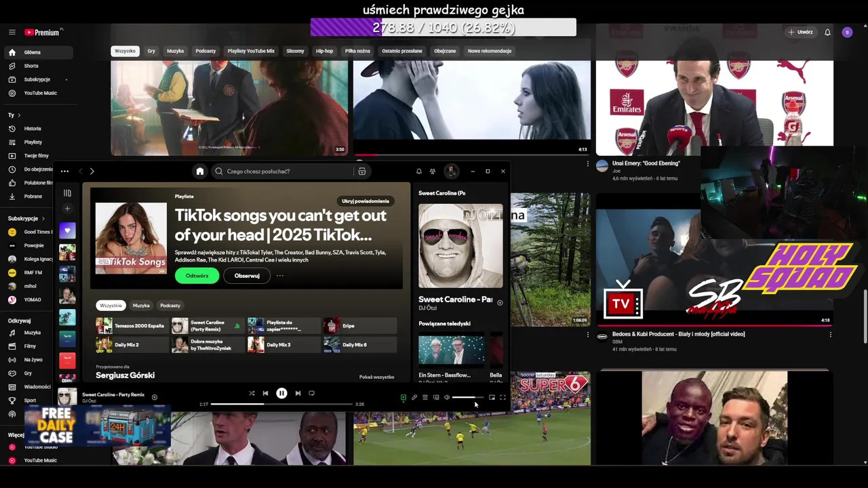Open Na żywo in YouTube sidebar

tap(33, 360)
